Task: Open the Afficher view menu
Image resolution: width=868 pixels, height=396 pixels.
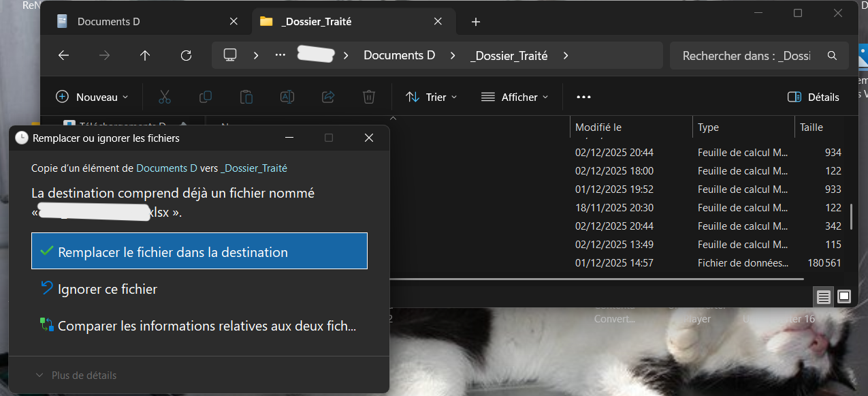Action: click(x=515, y=97)
